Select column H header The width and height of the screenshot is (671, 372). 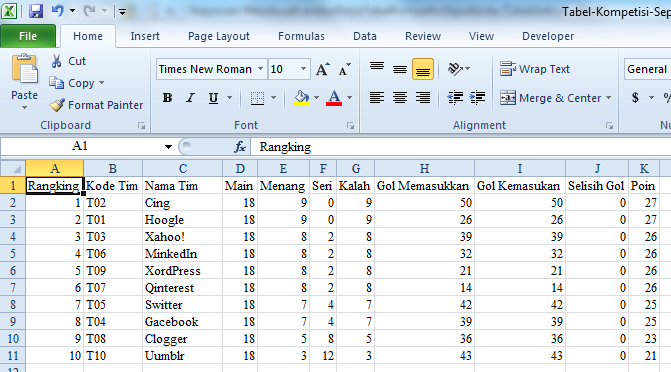tap(424, 168)
